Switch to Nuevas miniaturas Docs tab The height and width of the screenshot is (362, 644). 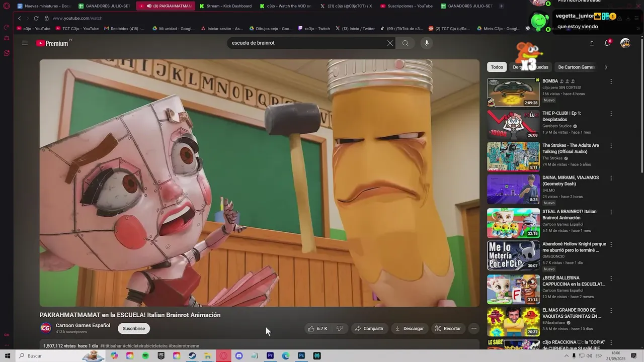(x=44, y=6)
